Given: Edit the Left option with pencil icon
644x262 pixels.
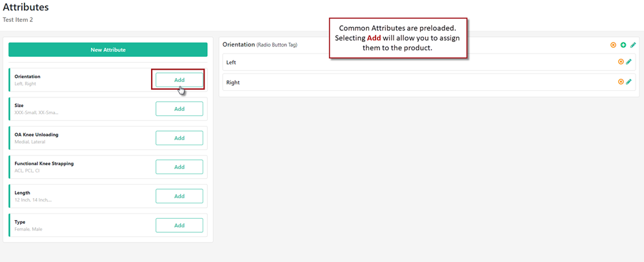Looking at the screenshot, I should (629, 62).
